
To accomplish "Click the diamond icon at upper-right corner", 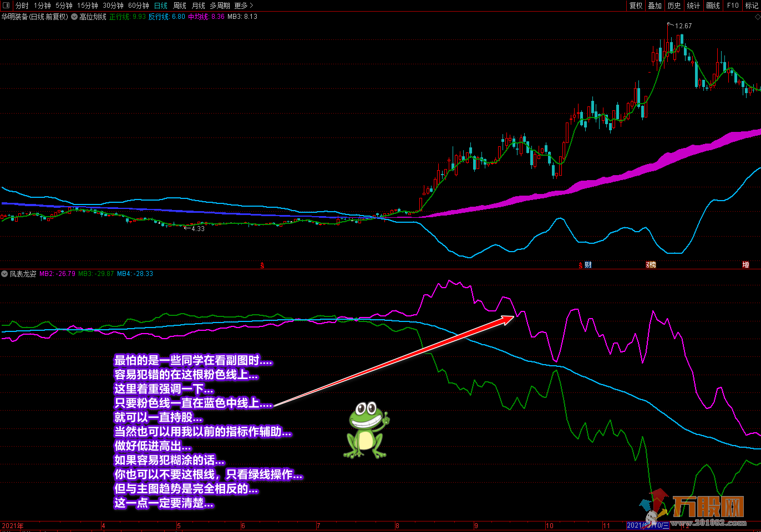I will [757, 17].
